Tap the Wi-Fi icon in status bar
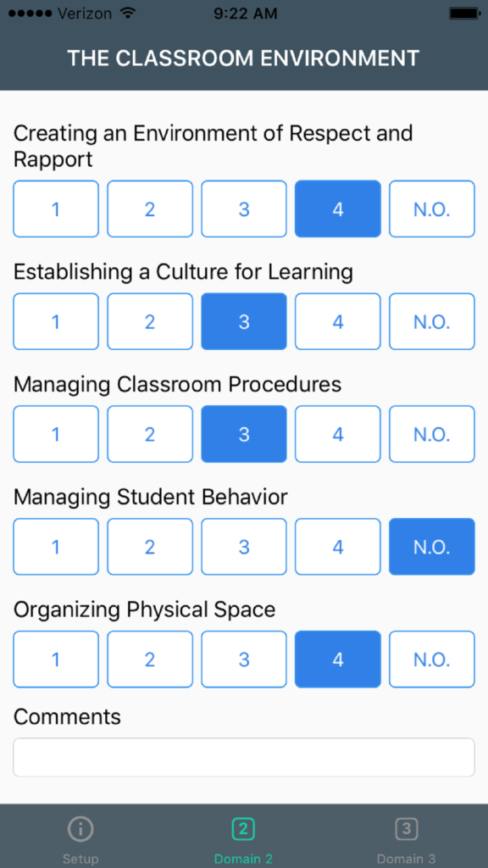The image size is (488, 868). click(x=128, y=13)
